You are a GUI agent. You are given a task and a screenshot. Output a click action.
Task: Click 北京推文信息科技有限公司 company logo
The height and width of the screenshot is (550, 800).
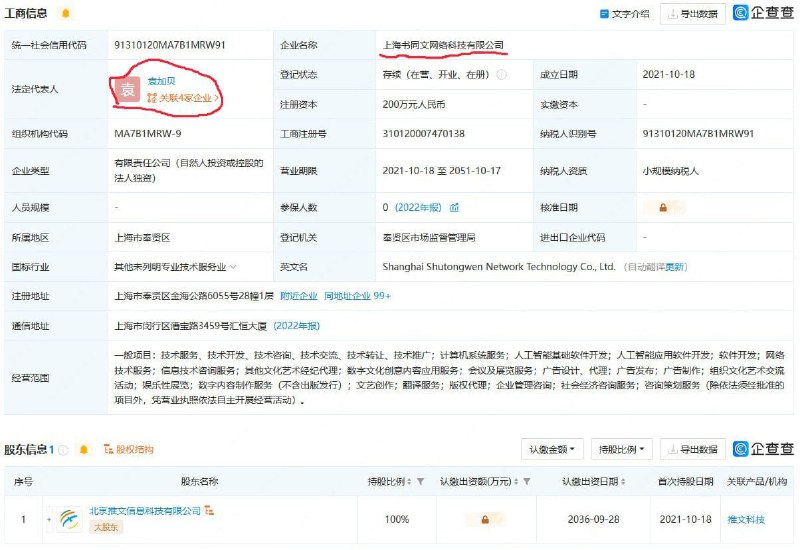69,519
